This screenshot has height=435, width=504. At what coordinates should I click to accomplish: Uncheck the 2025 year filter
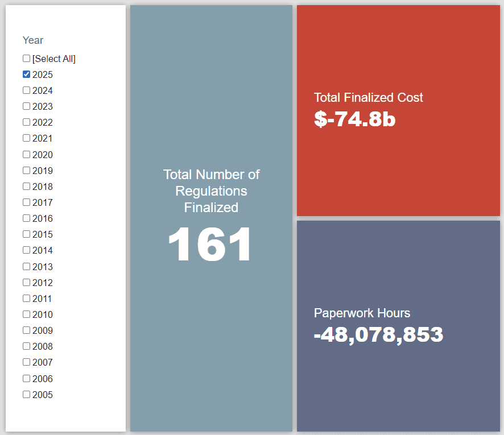[27, 74]
